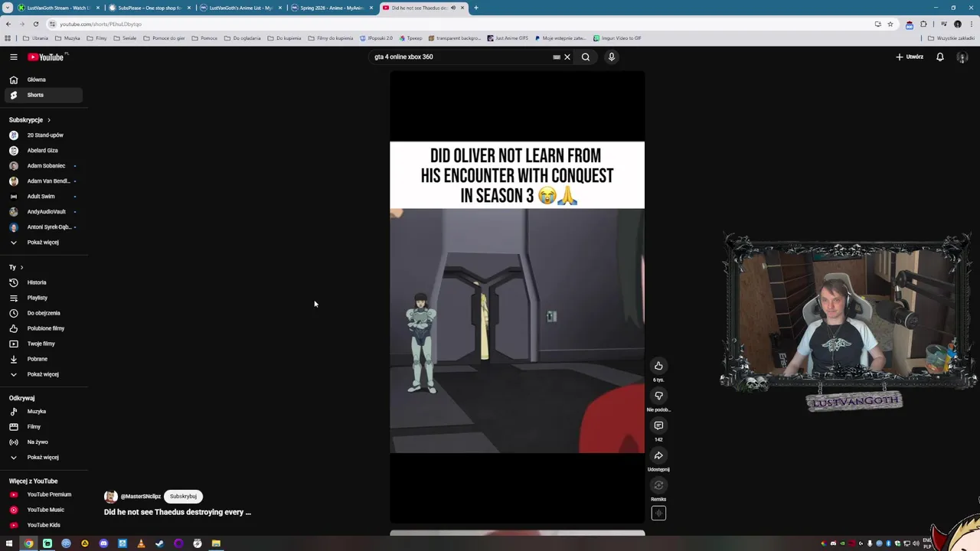Reload the page
The height and width of the screenshot is (551, 980).
[35, 24]
